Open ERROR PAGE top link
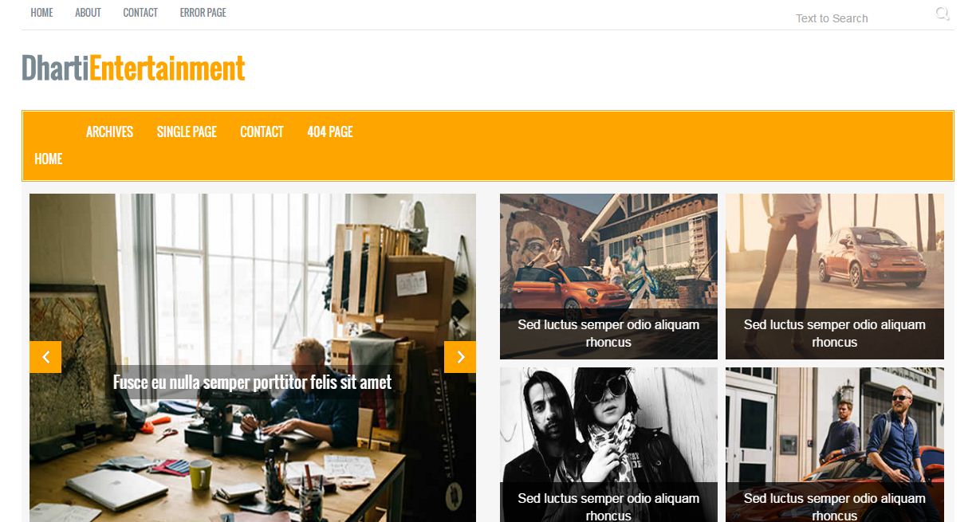 tap(203, 13)
